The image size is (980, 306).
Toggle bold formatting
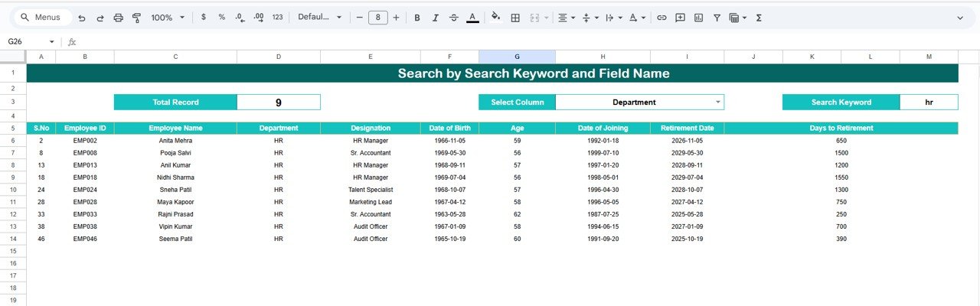pos(417,18)
